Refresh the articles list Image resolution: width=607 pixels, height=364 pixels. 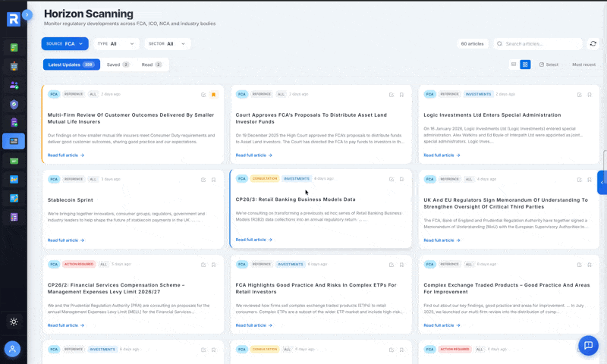click(593, 44)
